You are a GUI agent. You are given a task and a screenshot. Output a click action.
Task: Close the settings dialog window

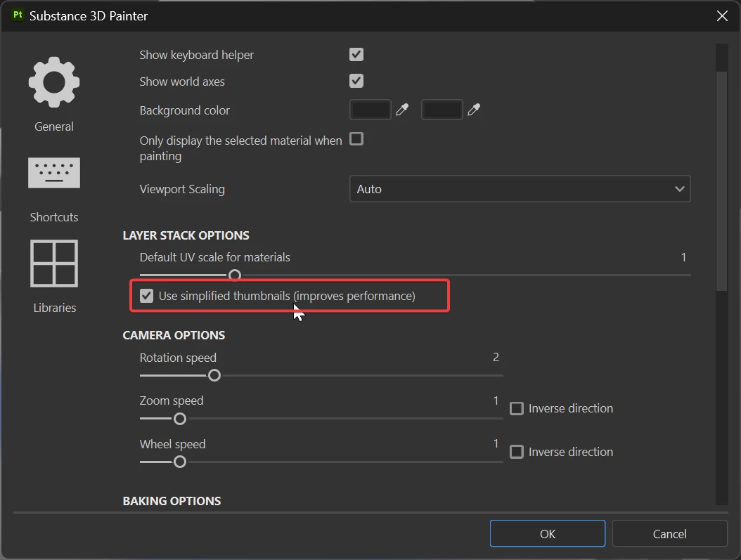pos(722,16)
